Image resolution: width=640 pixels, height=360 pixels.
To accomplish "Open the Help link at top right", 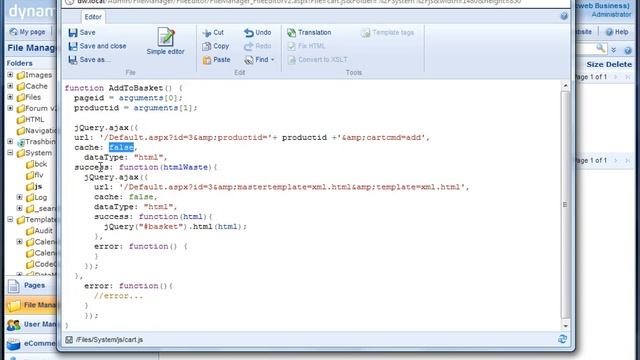I will (x=617, y=32).
